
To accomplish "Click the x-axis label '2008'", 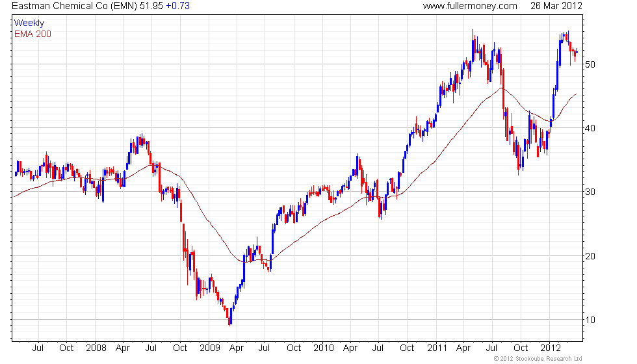I will click(x=96, y=348).
